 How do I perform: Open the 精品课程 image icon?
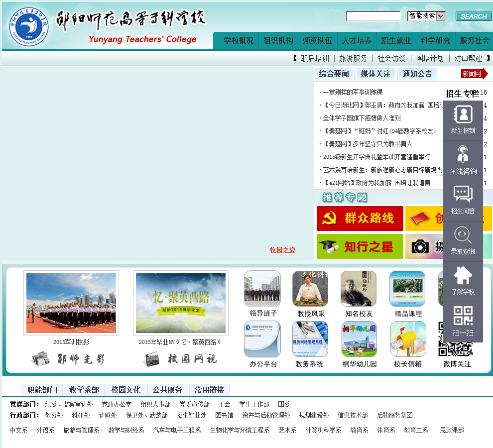point(407,289)
